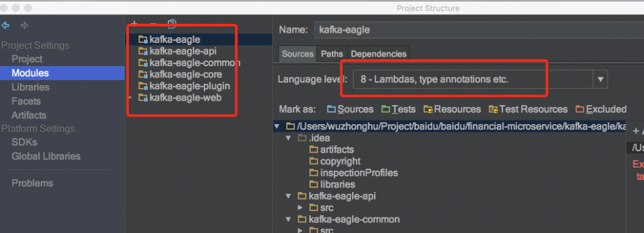Mark folder as Excluded
Viewport: 644px width, 233px height.
[x=601, y=110]
